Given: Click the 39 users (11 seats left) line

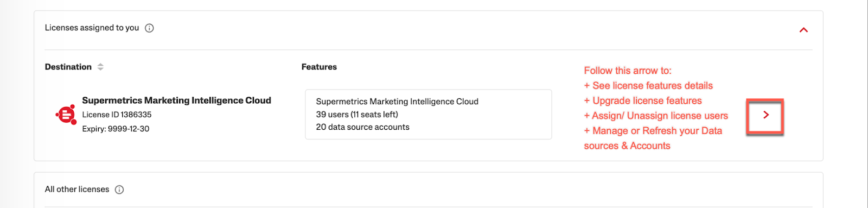Looking at the screenshot, I should click(357, 115).
